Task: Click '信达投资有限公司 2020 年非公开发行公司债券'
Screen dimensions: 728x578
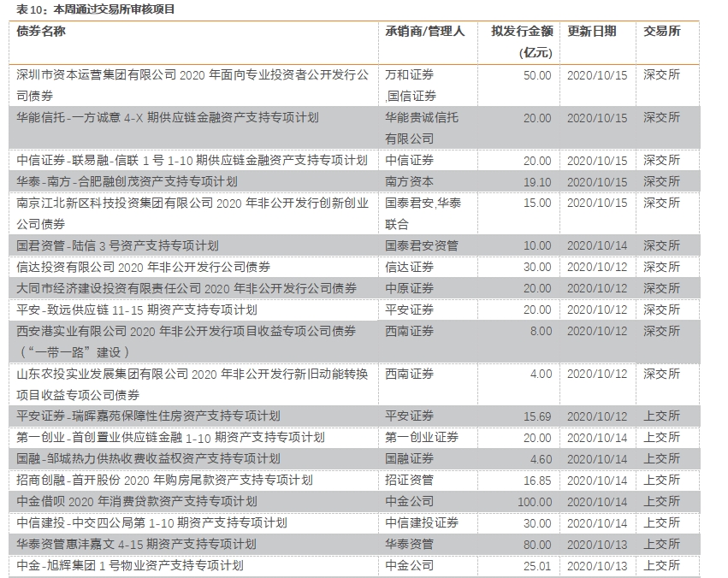Action: [x=144, y=267]
